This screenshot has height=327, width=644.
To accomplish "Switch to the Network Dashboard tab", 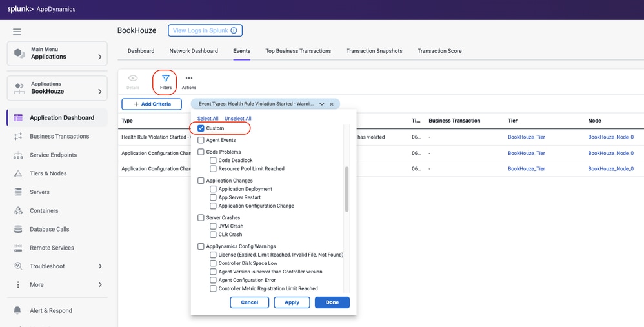I will pyautogui.click(x=194, y=51).
